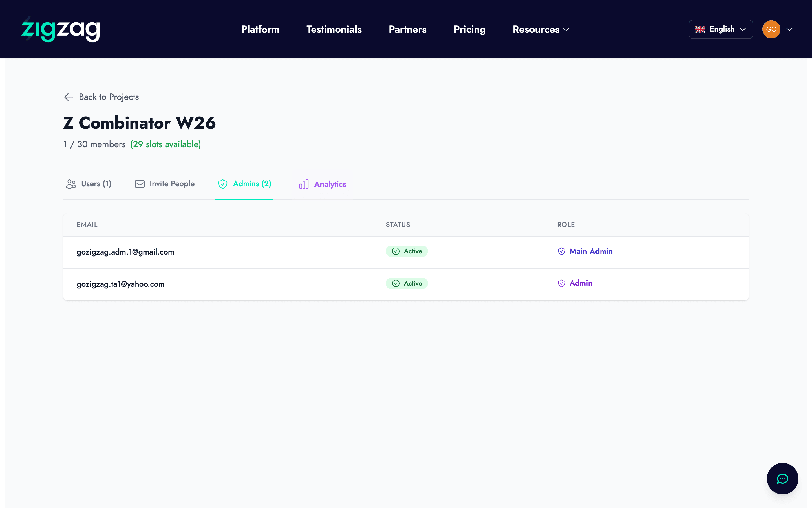
Task: Select the Admins (2) tab
Action: tap(244, 184)
